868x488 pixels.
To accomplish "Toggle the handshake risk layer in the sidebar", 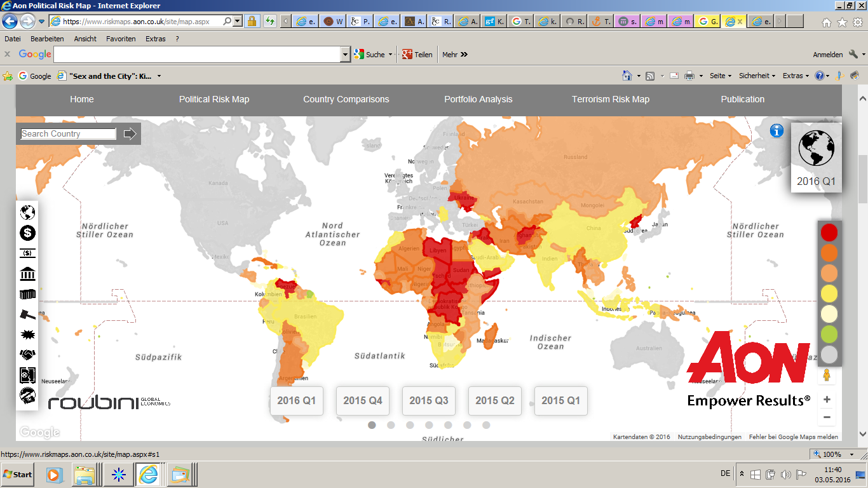I will point(27,355).
